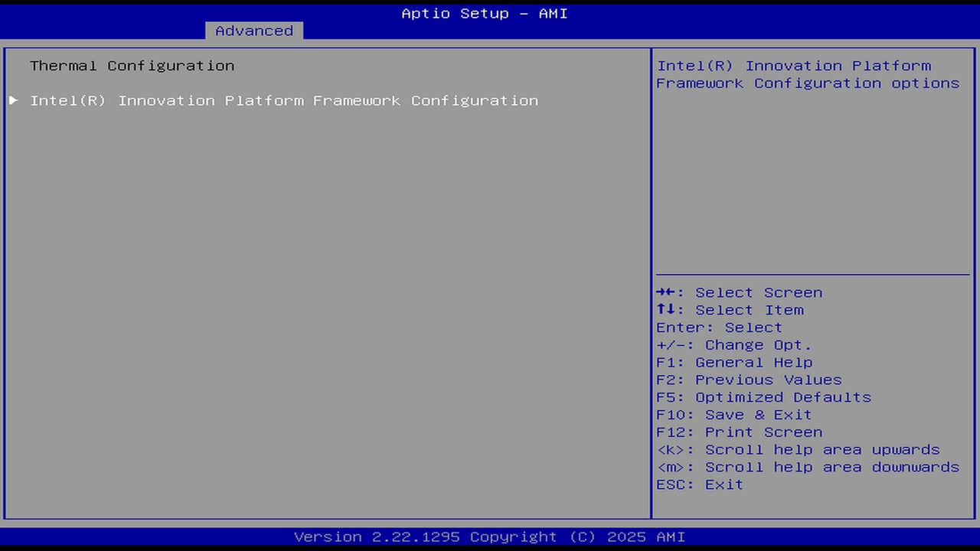Open Intel(R) Innovation Platform Framework Configuration
The width and height of the screenshot is (980, 551).
[284, 100]
